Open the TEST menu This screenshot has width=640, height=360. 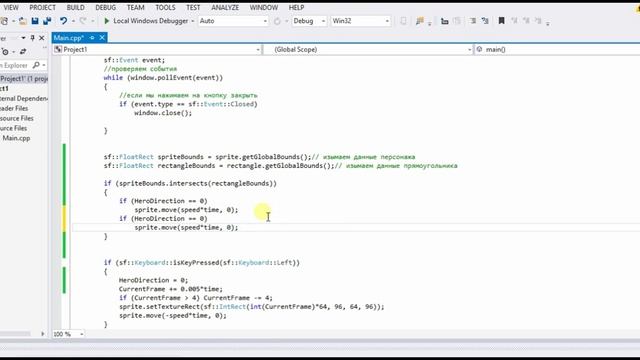[x=193, y=7]
